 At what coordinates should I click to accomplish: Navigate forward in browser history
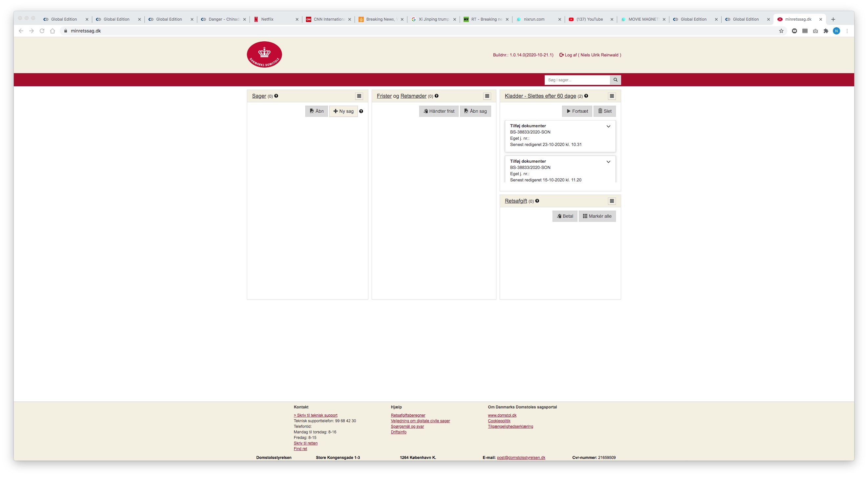tap(31, 31)
